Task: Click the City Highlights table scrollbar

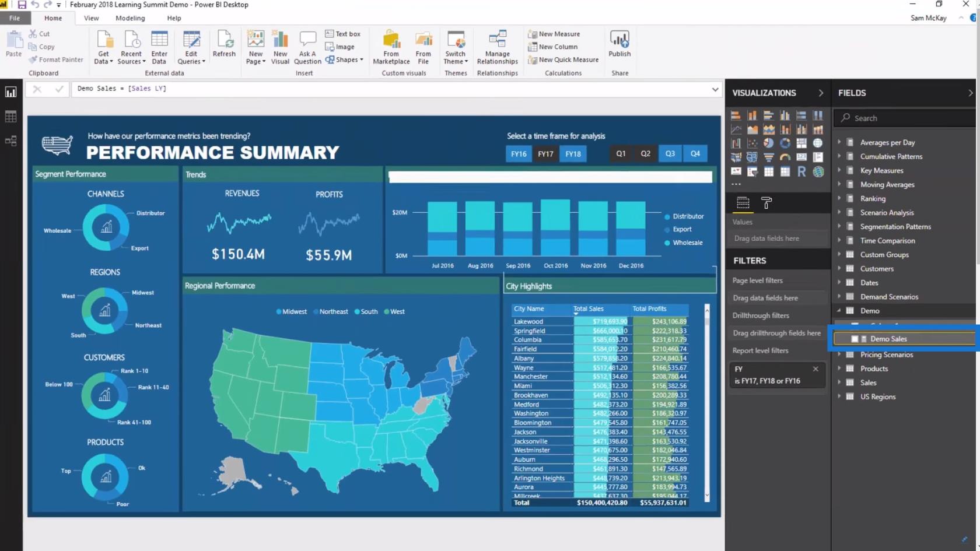Action: click(x=707, y=402)
